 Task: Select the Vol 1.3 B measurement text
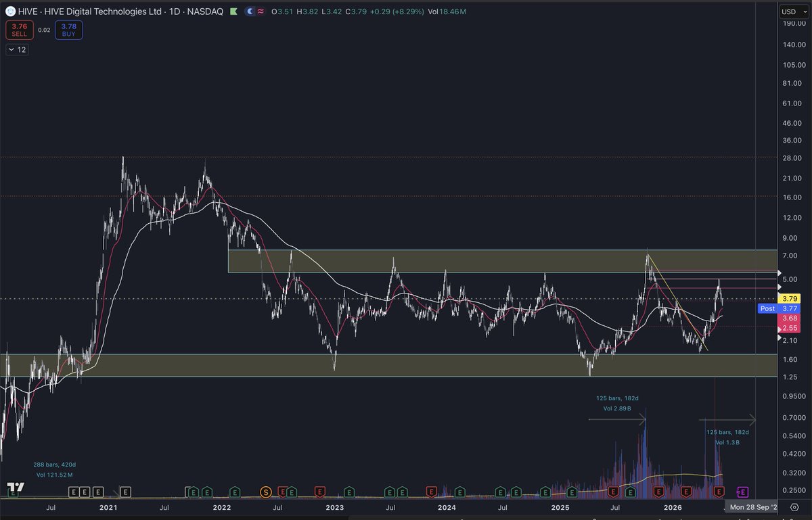(x=727, y=442)
